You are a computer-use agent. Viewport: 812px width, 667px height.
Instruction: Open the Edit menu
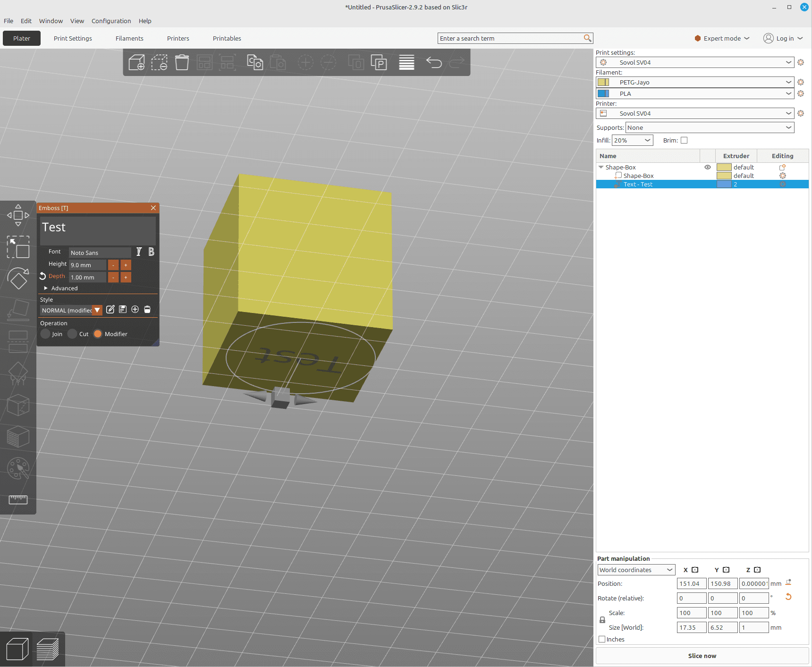26,21
